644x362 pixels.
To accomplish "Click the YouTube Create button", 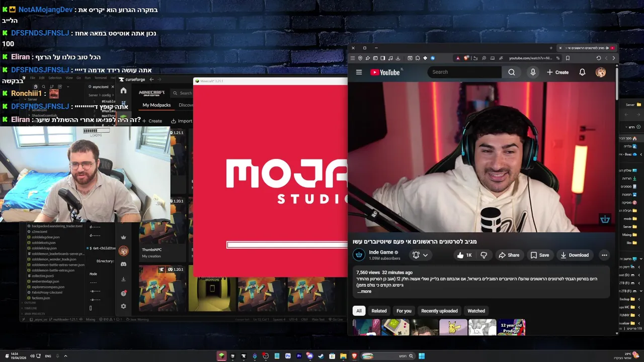I will (x=557, y=72).
